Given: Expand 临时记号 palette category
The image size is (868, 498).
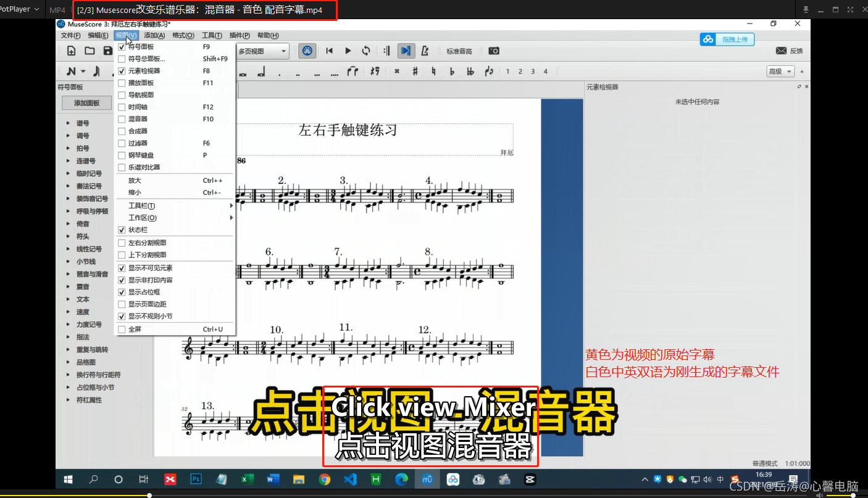Looking at the screenshot, I should coord(68,173).
